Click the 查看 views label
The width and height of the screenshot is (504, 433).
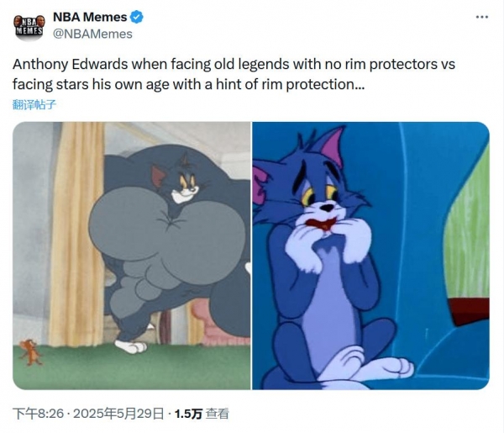pos(218,414)
